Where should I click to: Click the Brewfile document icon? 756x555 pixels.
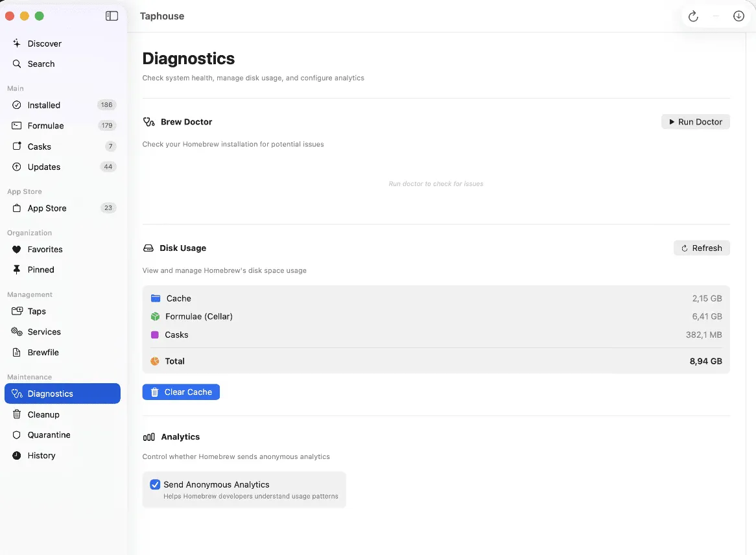(17, 352)
